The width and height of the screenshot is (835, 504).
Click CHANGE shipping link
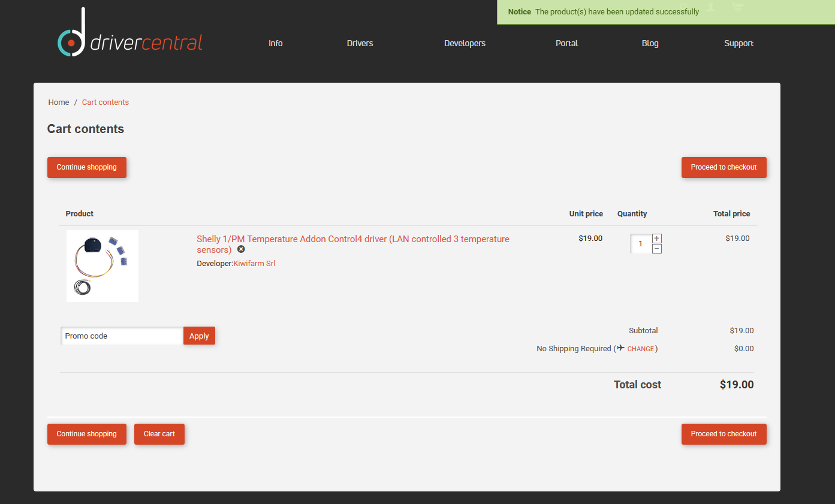tap(641, 349)
